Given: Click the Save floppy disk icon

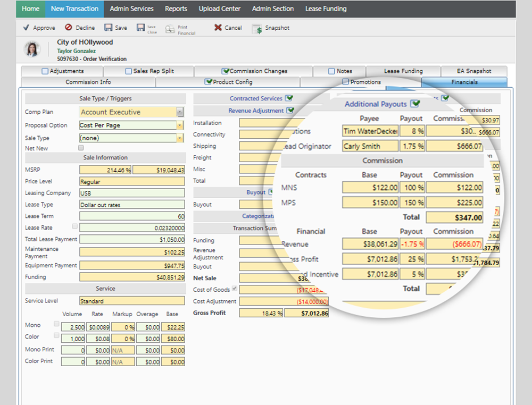Looking at the screenshot, I should (x=108, y=28).
